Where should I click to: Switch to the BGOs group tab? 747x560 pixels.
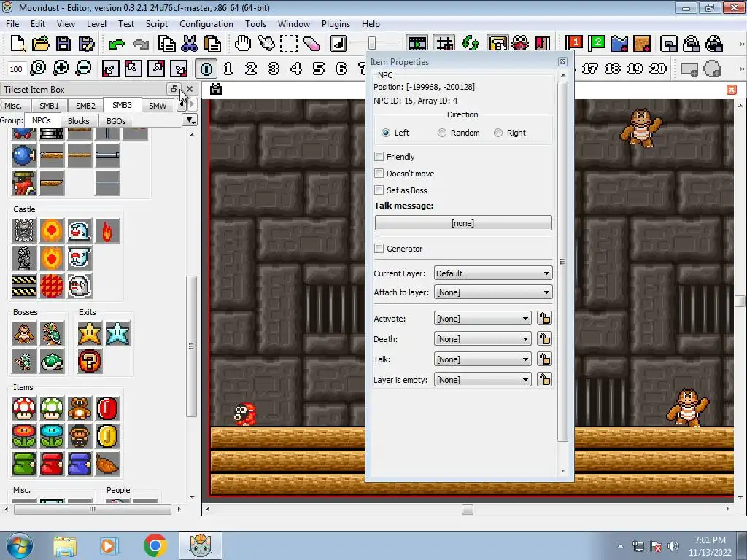click(116, 121)
